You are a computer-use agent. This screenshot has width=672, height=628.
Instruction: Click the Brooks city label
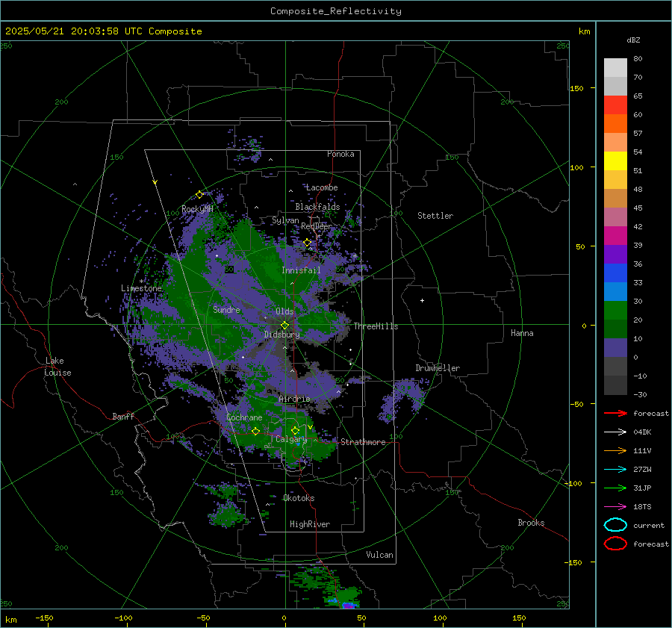[x=531, y=523]
